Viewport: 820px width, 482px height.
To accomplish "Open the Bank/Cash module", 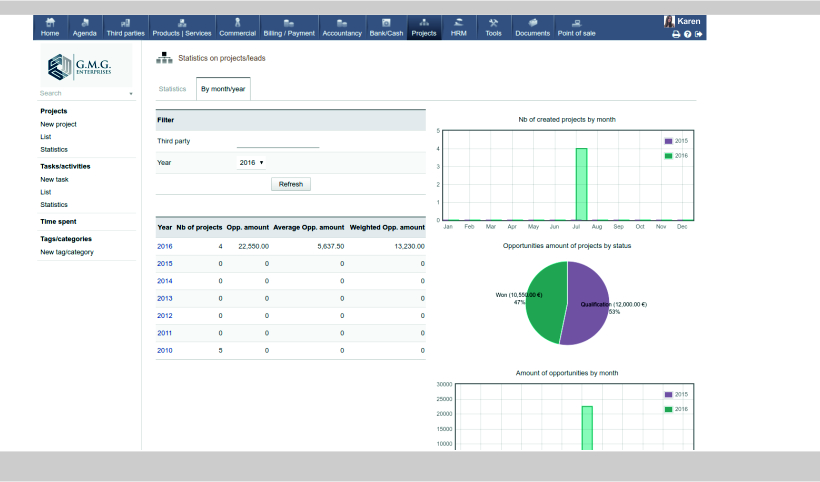I will pos(386,27).
